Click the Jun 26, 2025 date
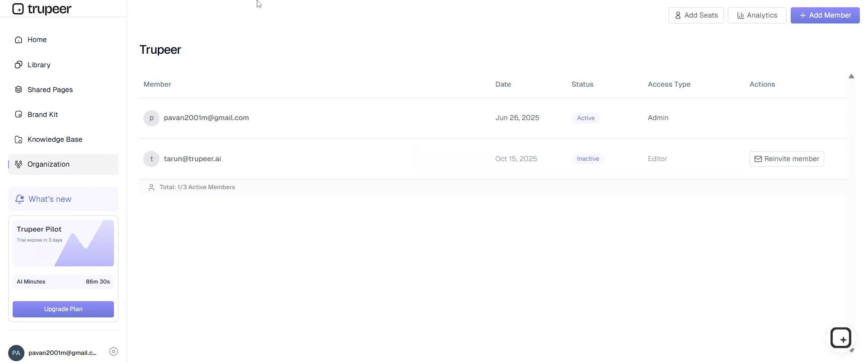Screen dimensions: 868x363 [517, 118]
